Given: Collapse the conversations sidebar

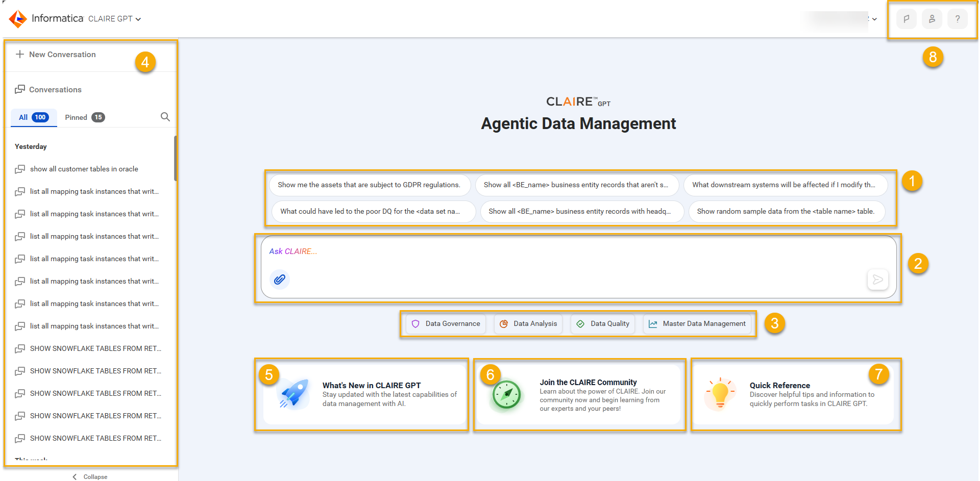Looking at the screenshot, I should 90,476.
